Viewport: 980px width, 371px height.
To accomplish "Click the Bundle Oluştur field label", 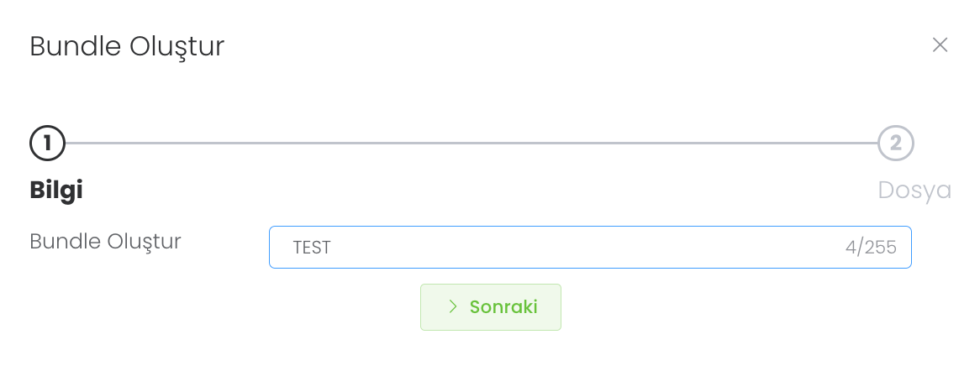I will [x=106, y=242].
